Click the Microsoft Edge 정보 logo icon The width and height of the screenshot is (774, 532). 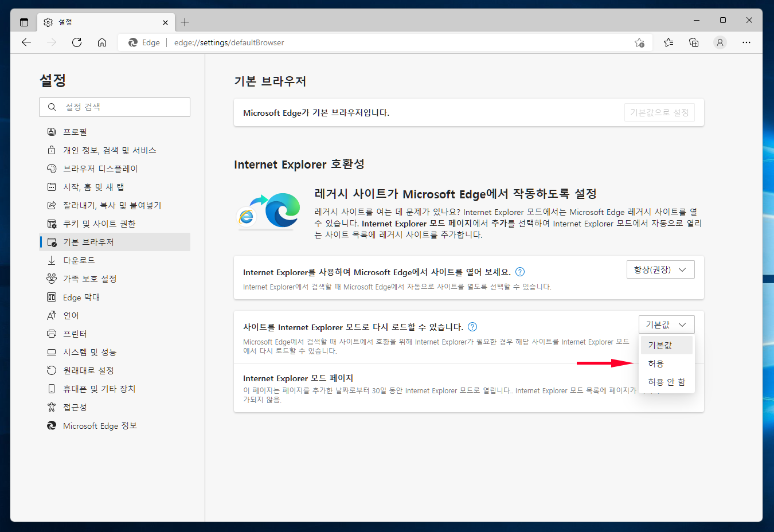[x=52, y=425]
